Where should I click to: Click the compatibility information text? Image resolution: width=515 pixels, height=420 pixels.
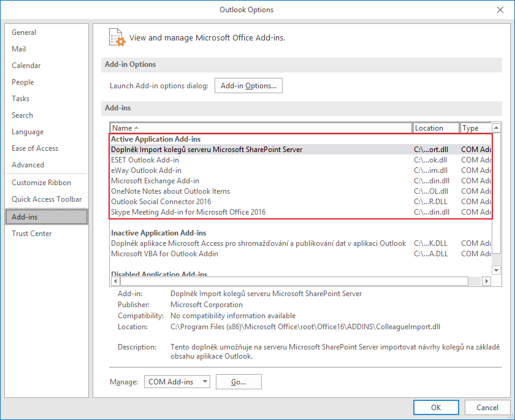point(233,316)
